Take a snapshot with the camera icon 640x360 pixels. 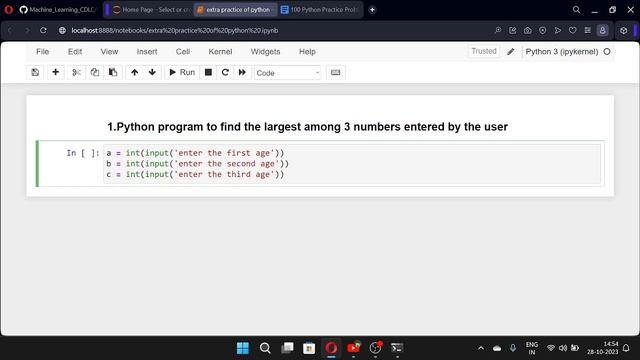[x=527, y=31]
